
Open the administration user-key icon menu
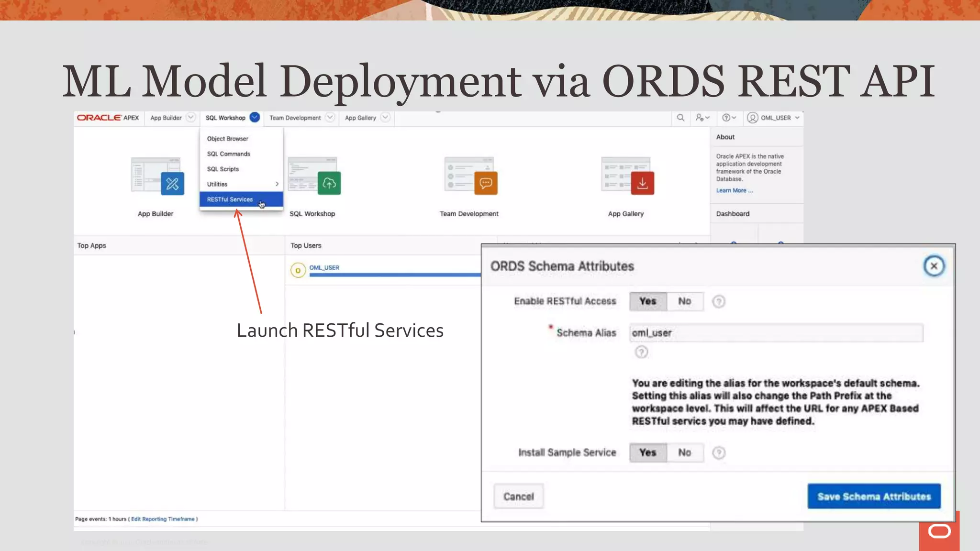click(702, 118)
